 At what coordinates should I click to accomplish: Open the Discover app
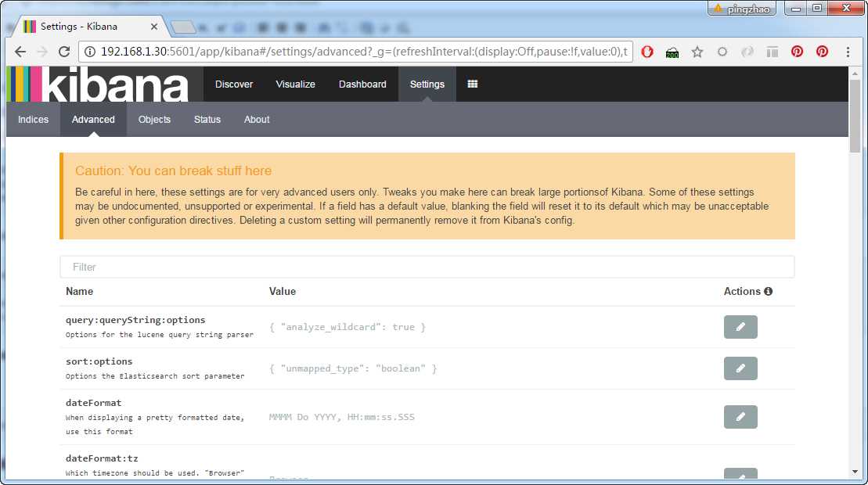click(233, 84)
